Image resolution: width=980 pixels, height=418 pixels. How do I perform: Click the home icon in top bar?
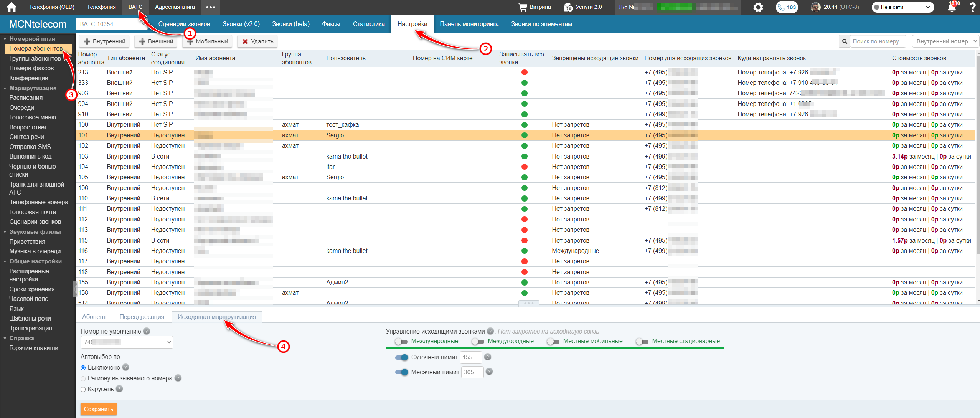pos(12,7)
